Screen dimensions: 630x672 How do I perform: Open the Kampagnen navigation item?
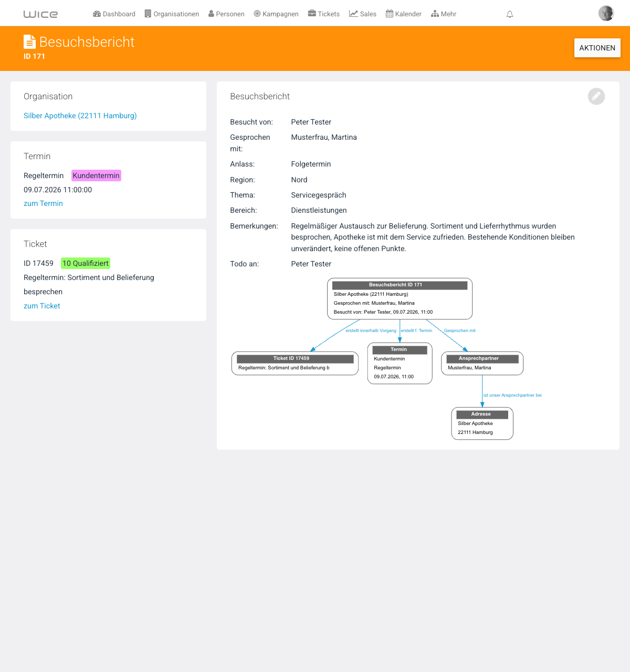[276, 14]
